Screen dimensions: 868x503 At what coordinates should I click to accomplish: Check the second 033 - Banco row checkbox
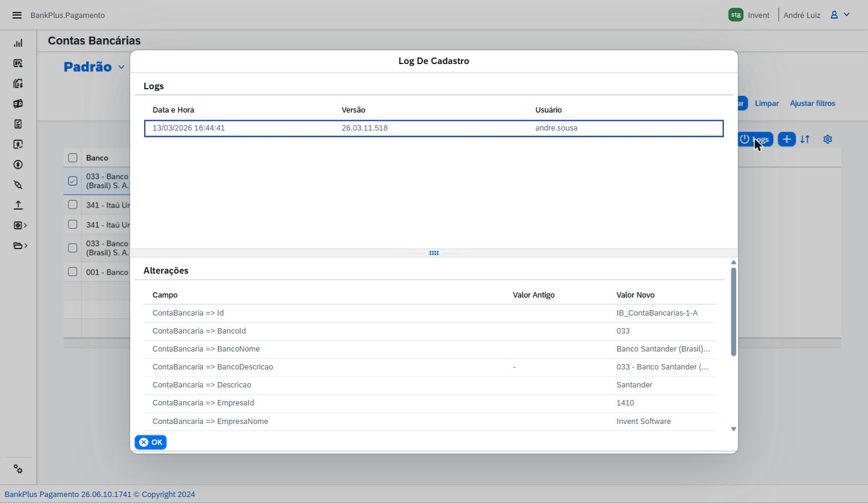point(72,248)
